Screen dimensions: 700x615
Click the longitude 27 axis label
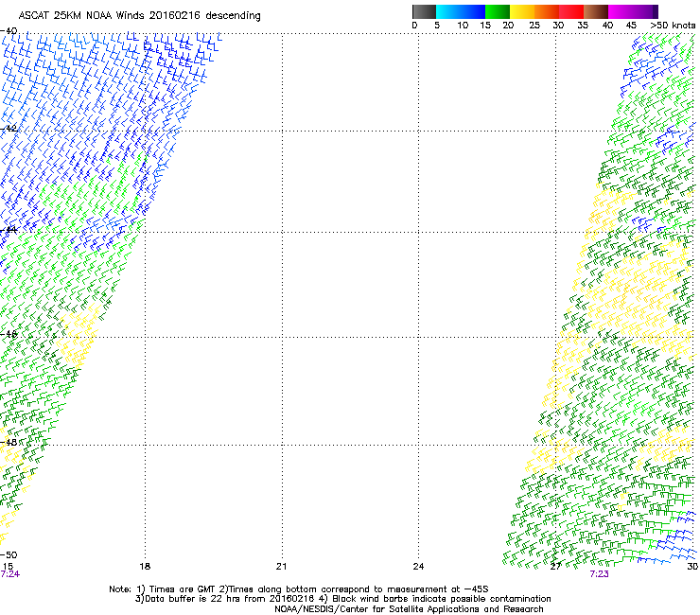click(x=555, y=567)
